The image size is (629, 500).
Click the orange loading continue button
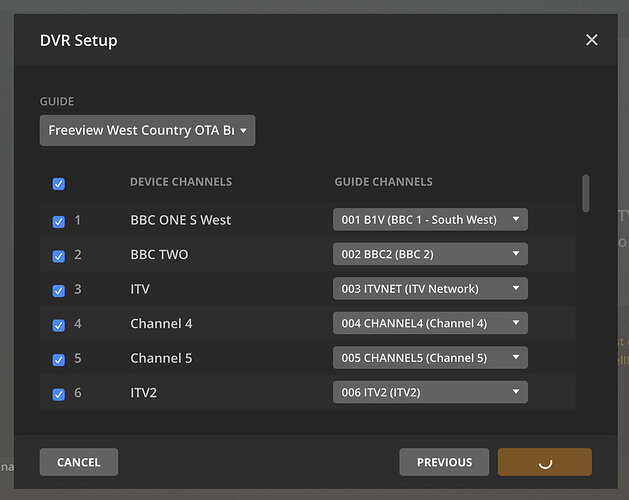(545, 462)
